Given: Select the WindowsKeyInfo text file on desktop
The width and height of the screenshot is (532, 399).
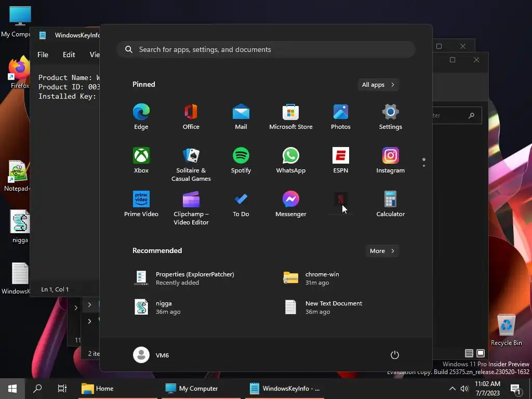Looking at the screenshot, I should tap(16, 278).
